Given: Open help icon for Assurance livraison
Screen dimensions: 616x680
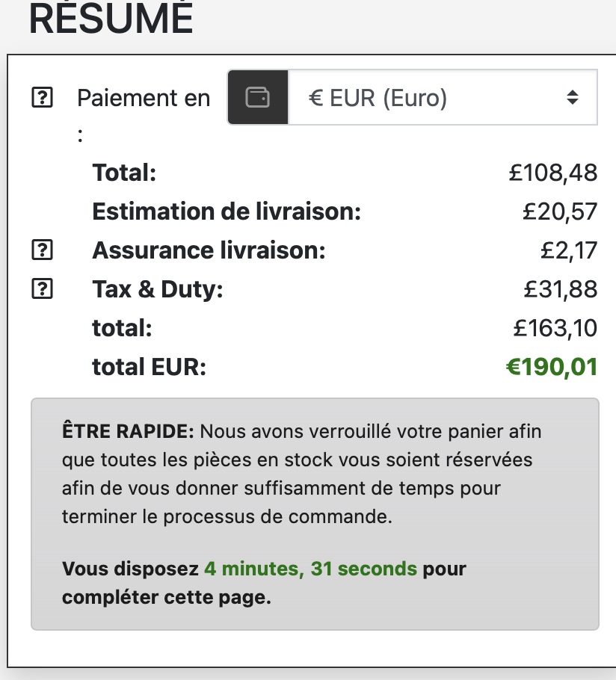Looking at the screenshot, I should [x=43, y=251].
